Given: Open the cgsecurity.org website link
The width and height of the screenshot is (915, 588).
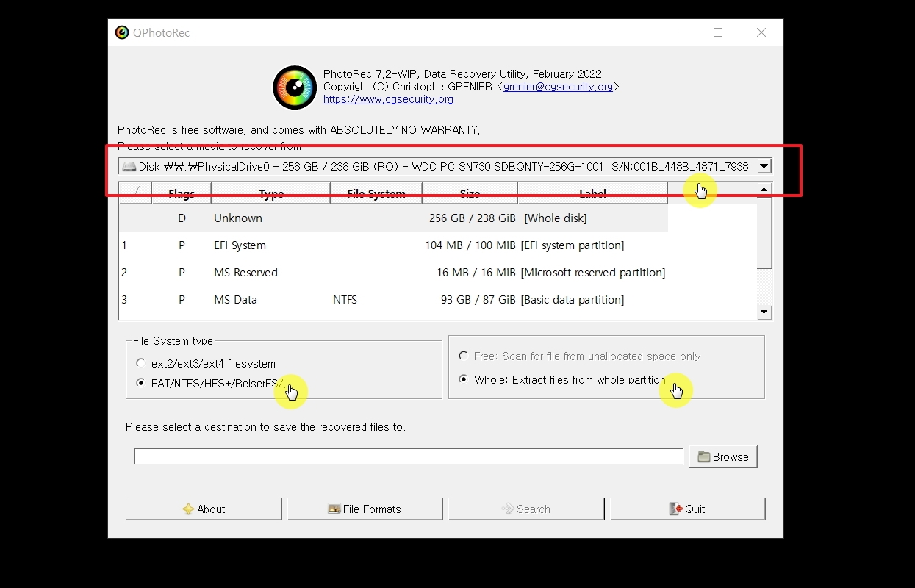Looking at the screenshot, I should [388, 99].
